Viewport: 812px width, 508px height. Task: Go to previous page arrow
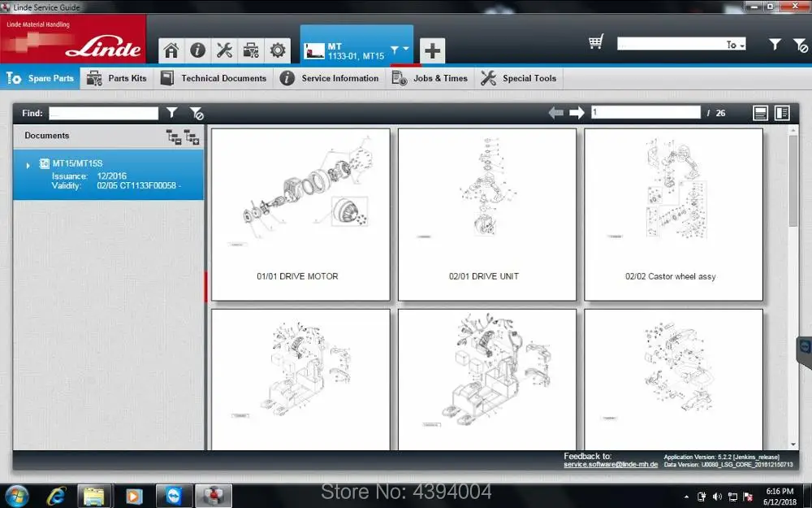(x=556, y=112)
